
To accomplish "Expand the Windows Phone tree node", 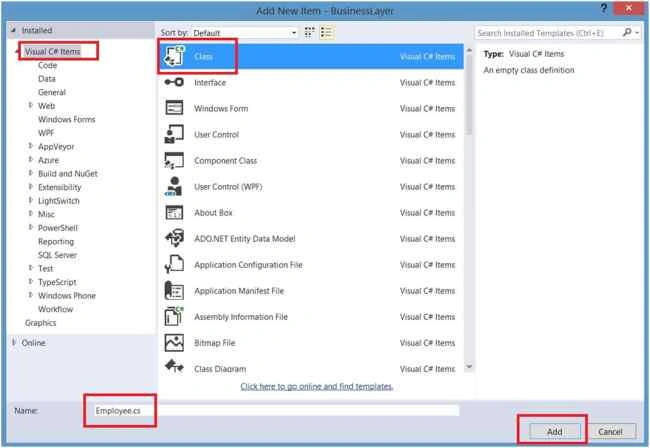I will [31, 295].
